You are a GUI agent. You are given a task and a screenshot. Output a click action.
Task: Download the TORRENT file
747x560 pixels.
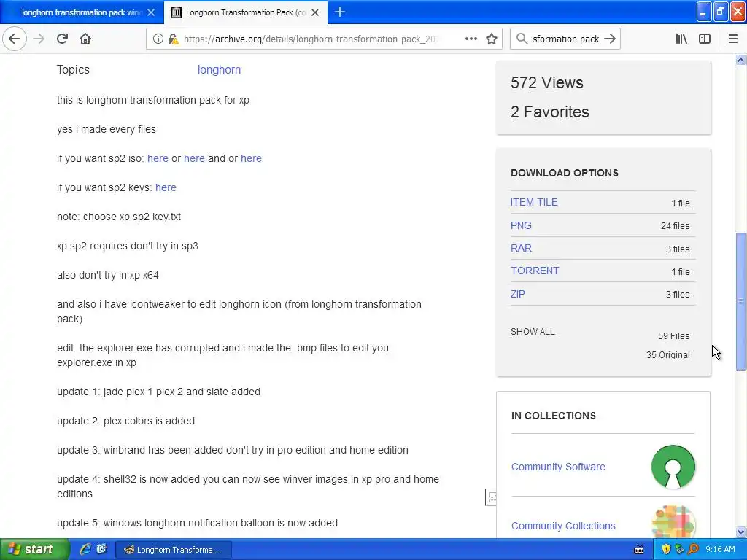tap(535, 271)
